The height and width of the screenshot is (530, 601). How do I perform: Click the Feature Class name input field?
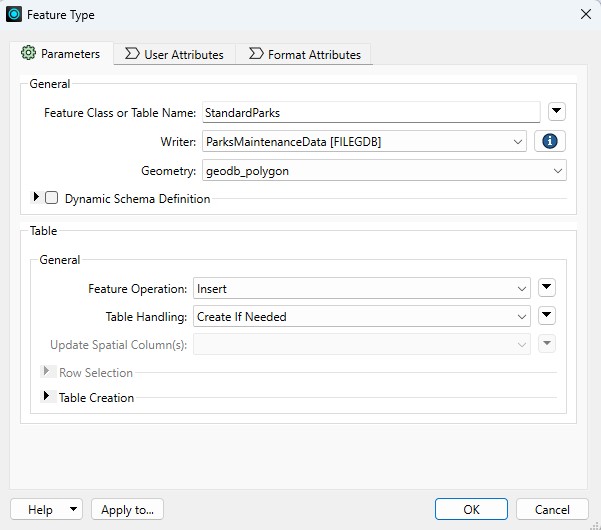coord(370,113)
